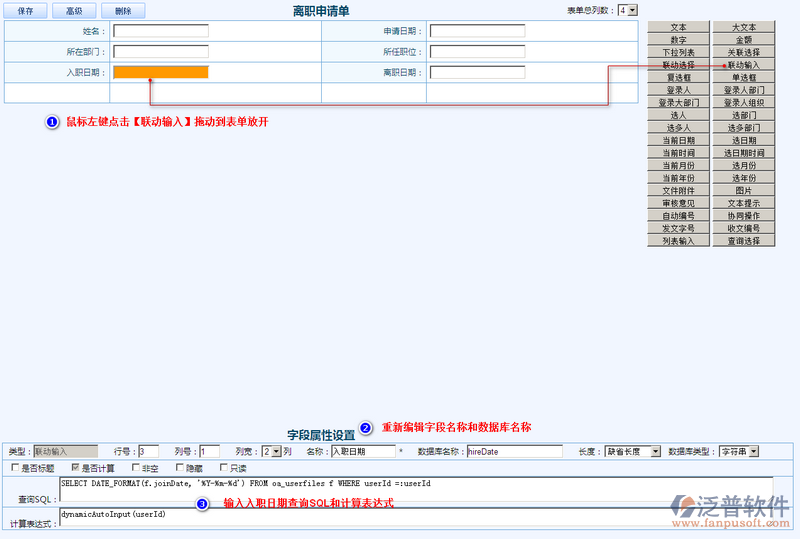Select the 选日期时间 field type button
Screen dimensions: 800x539
pos(744,153)
